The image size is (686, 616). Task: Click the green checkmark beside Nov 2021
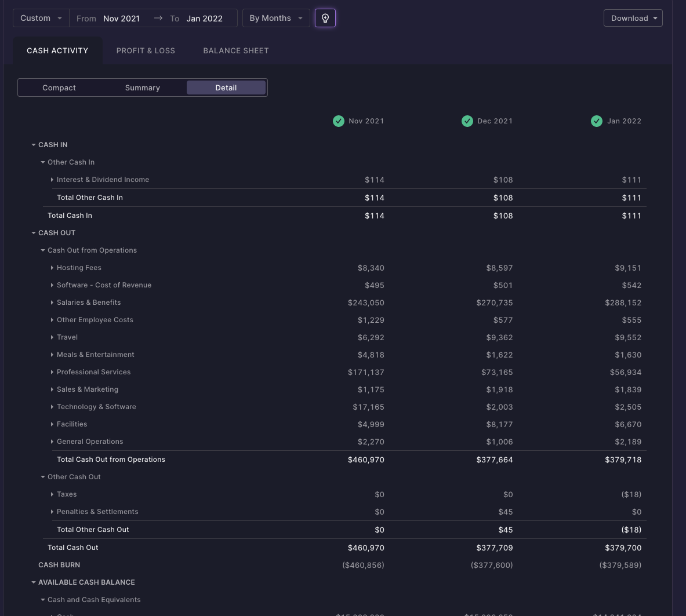coord(339,121)
